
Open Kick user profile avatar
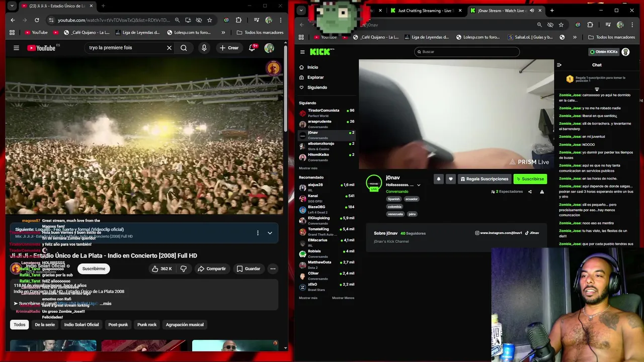coord(625,52)
